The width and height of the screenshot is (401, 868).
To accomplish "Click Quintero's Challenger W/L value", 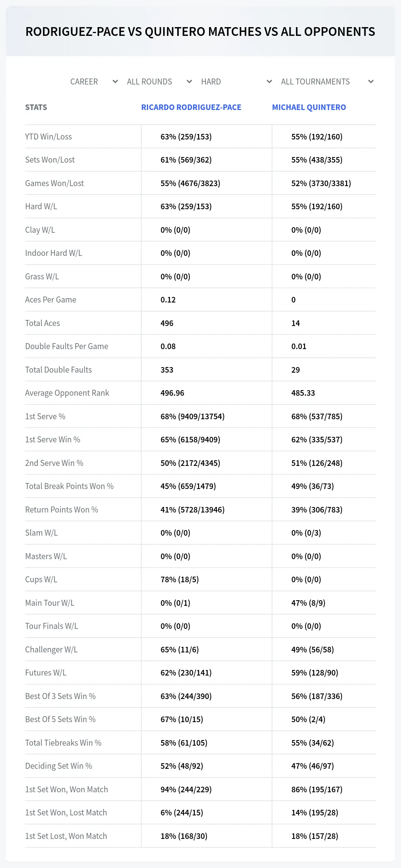I will [x=313, y=650].
